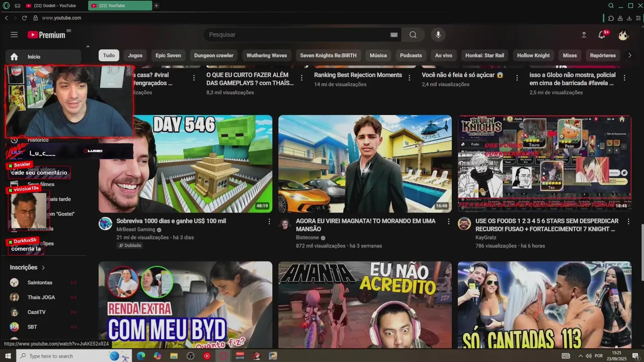The image size is (644, 362).
Task: Open a new browser tab with plus
Action: click(156, 6)
